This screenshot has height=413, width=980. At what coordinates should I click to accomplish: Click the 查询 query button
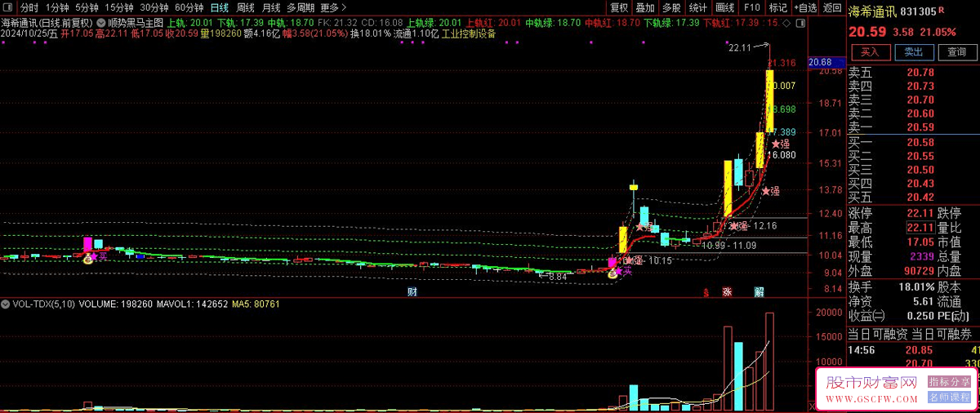(956, 51)
